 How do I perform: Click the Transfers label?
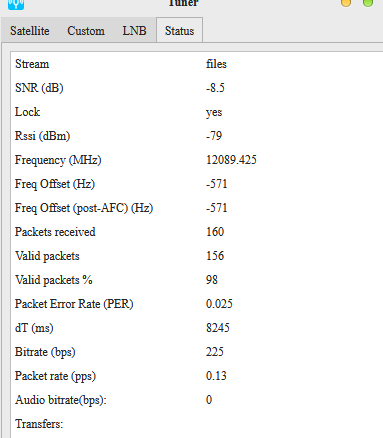point(39,424)
